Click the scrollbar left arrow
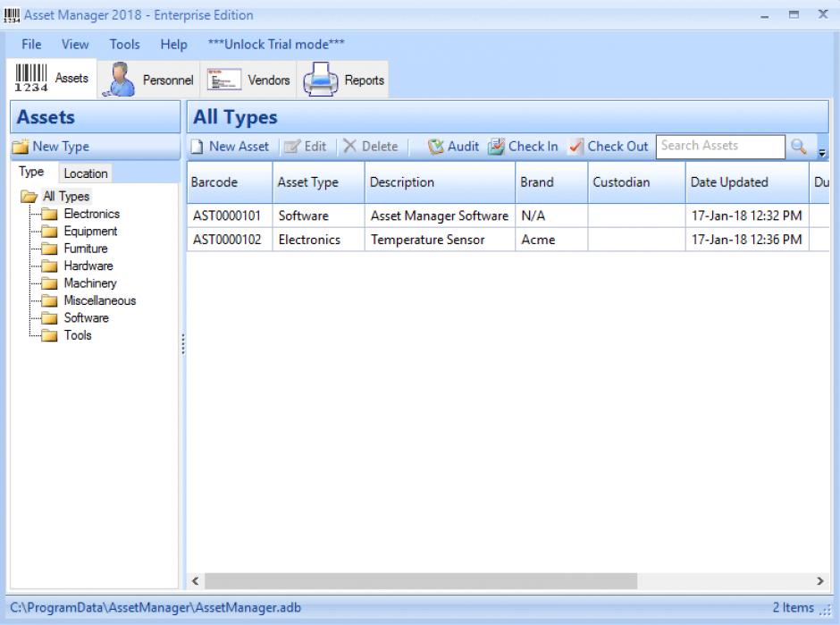This screenshot has width=840, height=625. 196,580
